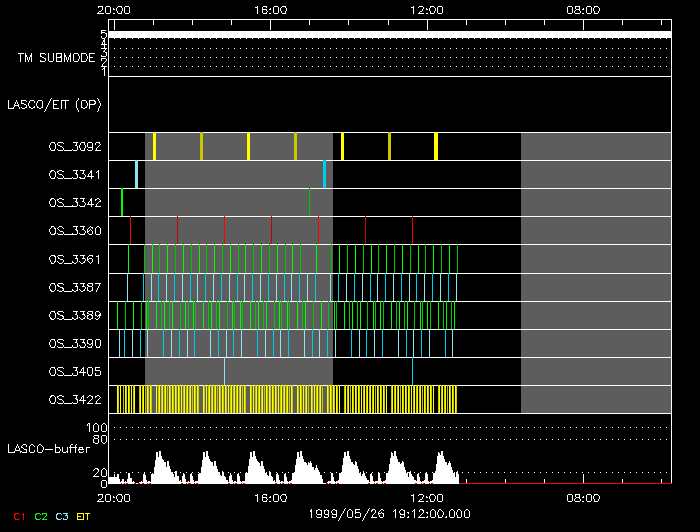Select the C3 legend entry
700x532 pixels.
(62, 516)
